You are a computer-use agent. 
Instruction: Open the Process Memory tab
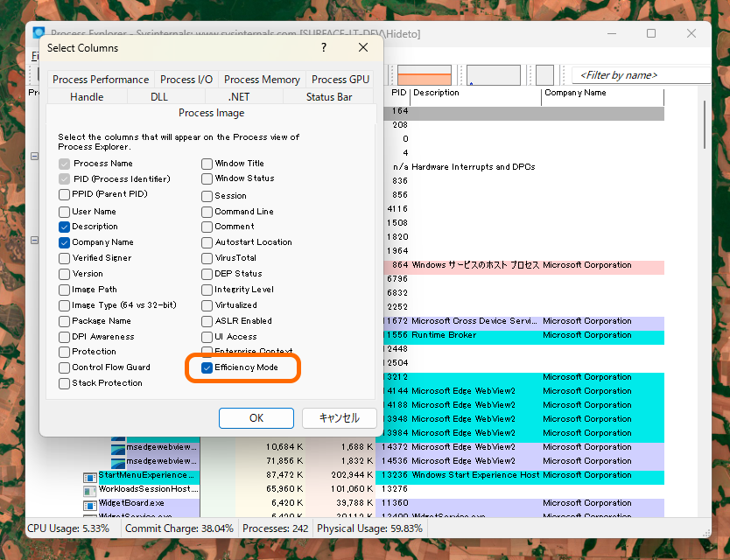[x=262, y=79]
